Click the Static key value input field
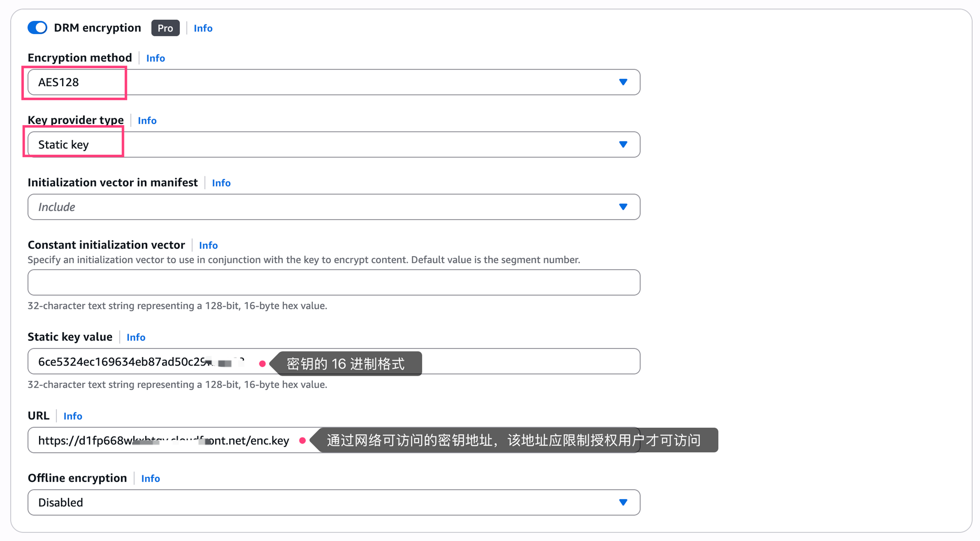 point(533,361)
